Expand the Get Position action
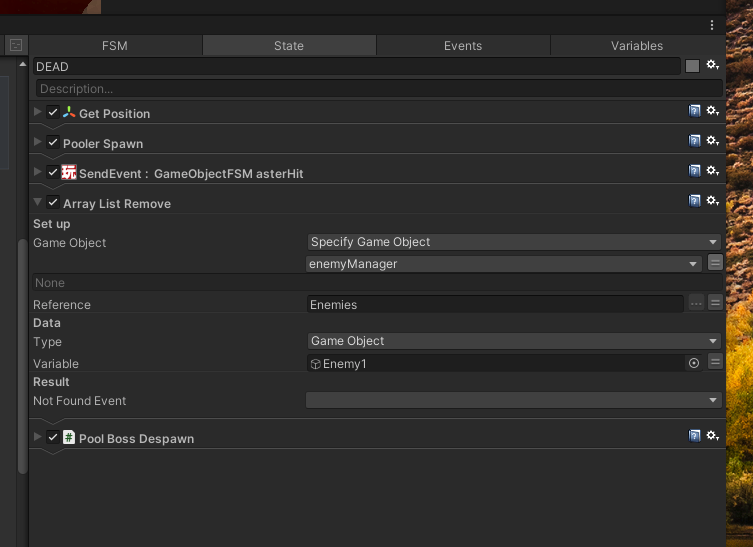The image size is (753, 547). pyautogui.click(x=38, y=112)
